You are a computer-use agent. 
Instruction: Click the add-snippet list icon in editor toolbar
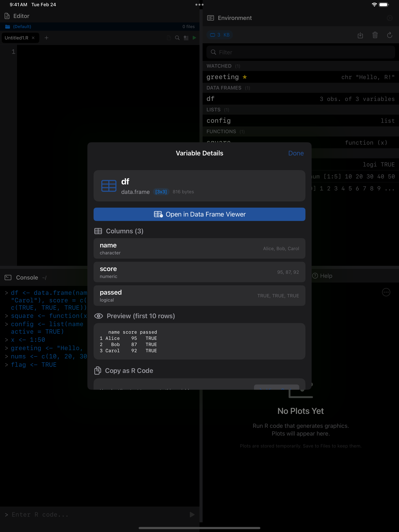(x=186, y=38)
